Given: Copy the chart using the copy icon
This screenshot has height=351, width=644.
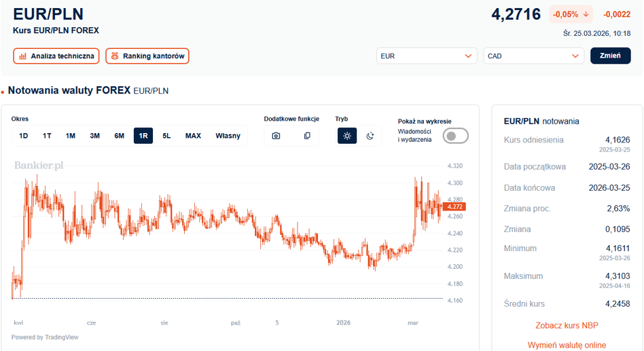Looking at the screenshot, I should [307, 136].
